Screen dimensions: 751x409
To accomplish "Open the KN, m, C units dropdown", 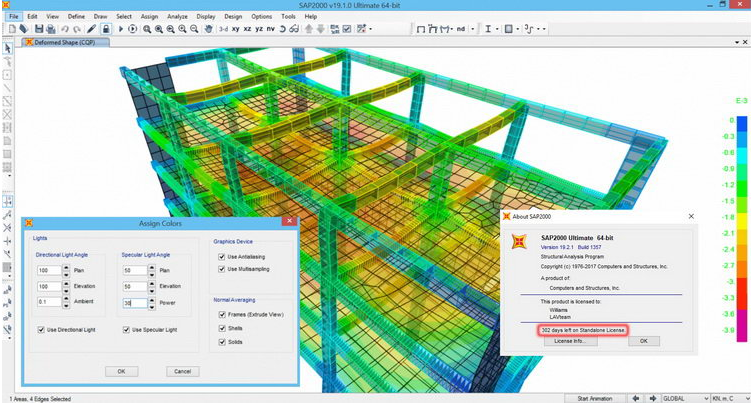I will point(730,398).
